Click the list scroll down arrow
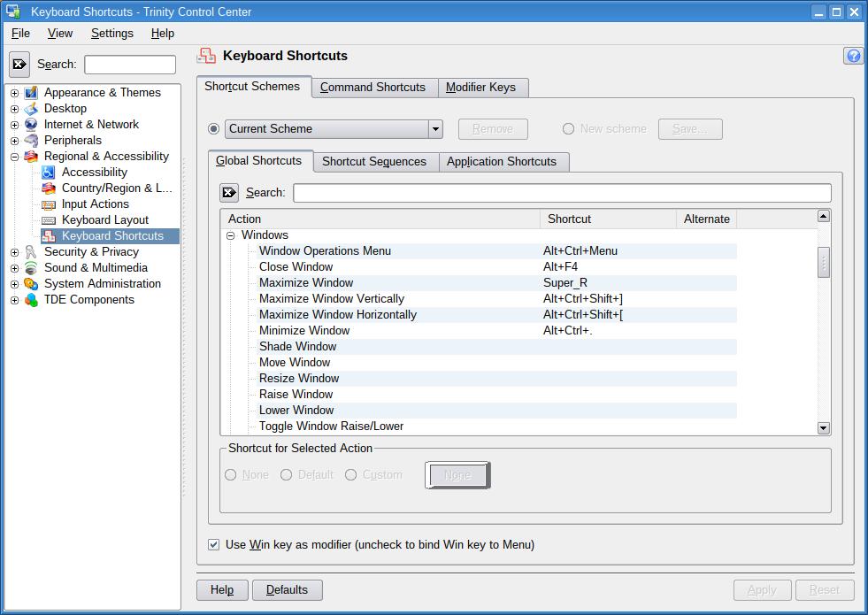868x615 pixels. click(x=824, y=428)
